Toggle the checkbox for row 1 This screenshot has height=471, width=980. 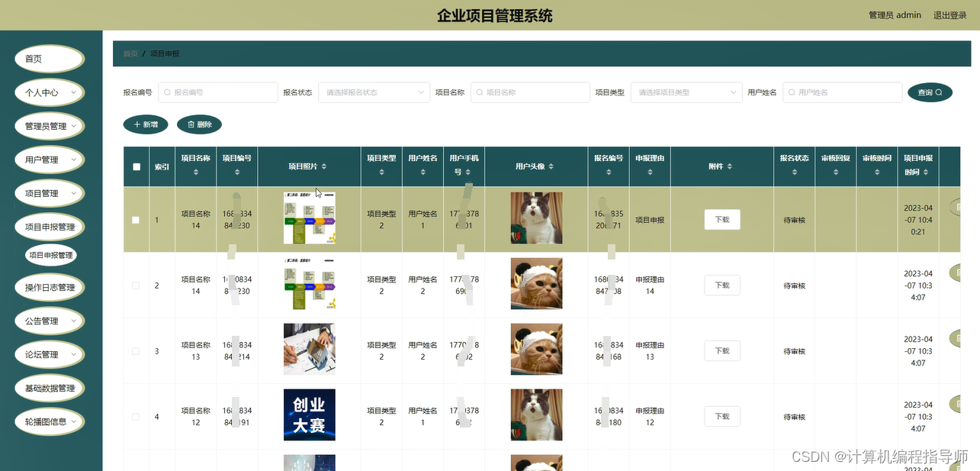point(136,220)
